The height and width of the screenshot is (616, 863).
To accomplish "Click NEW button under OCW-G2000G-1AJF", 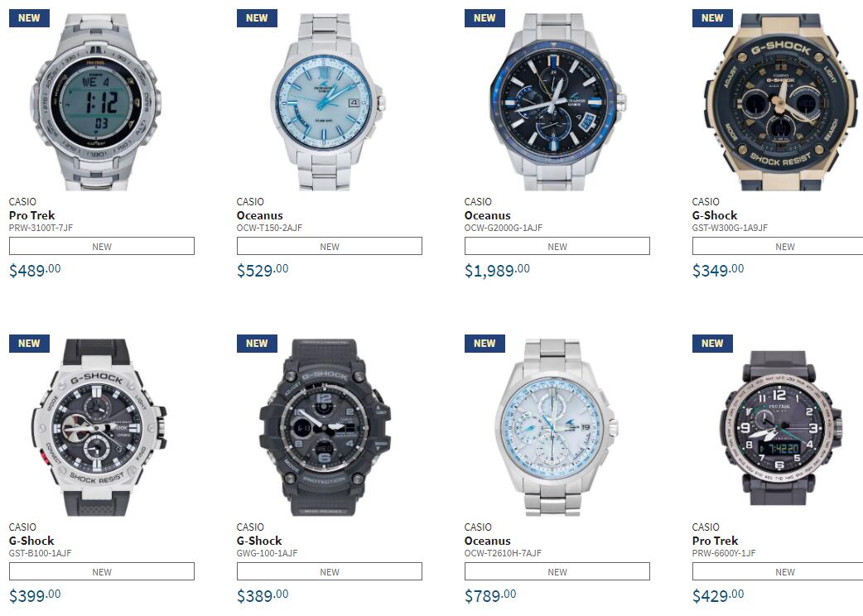I will [557, 246].
